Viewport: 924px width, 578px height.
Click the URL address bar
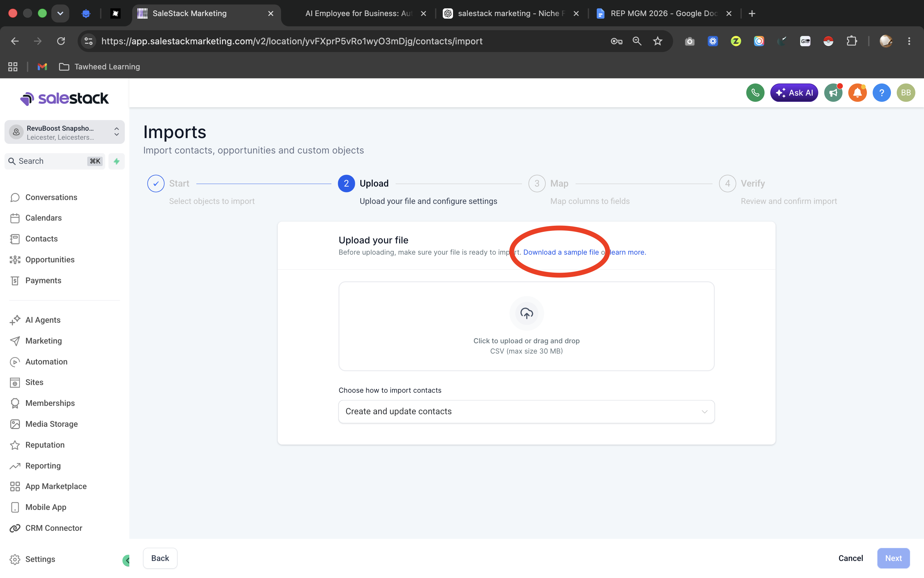pyautogui.click(x=292, y=41)
